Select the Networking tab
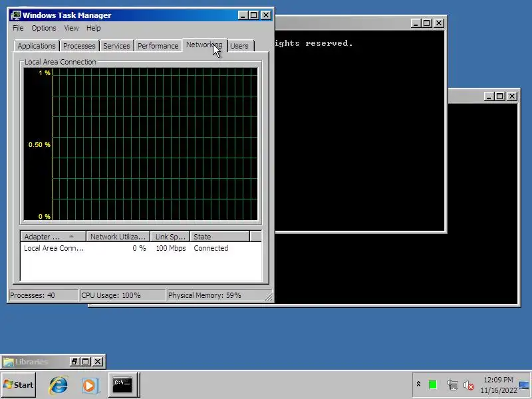 point(204,45)
